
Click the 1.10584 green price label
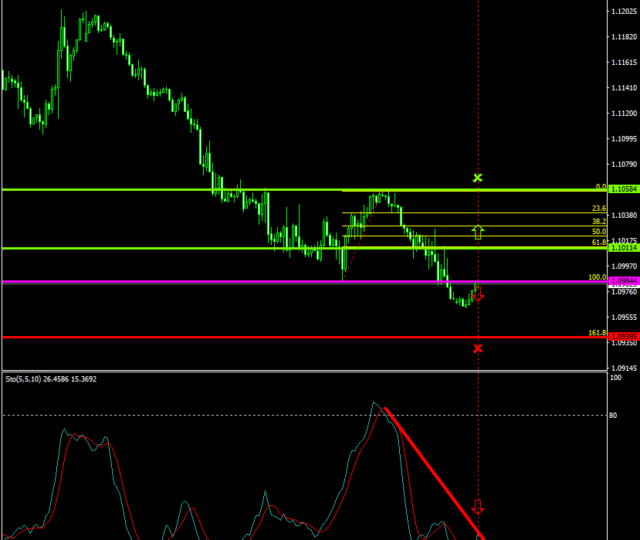pyautogui.click(x=622, y=189)
